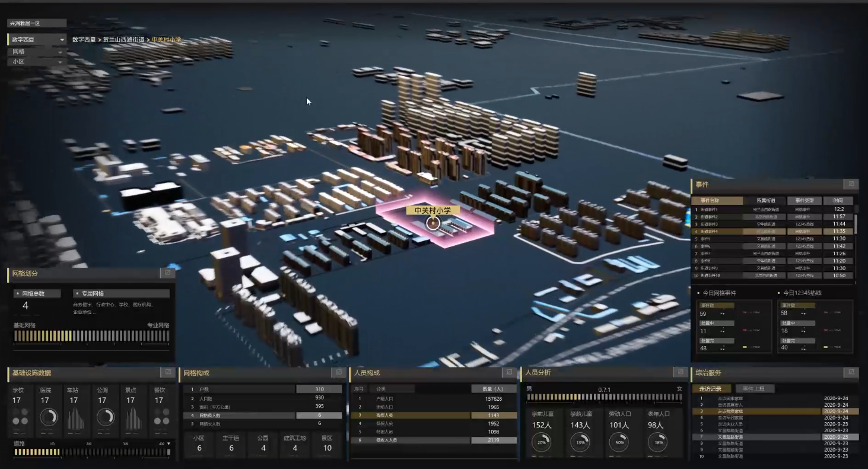Open the 数字西夏 dropdown

point(37,40)
